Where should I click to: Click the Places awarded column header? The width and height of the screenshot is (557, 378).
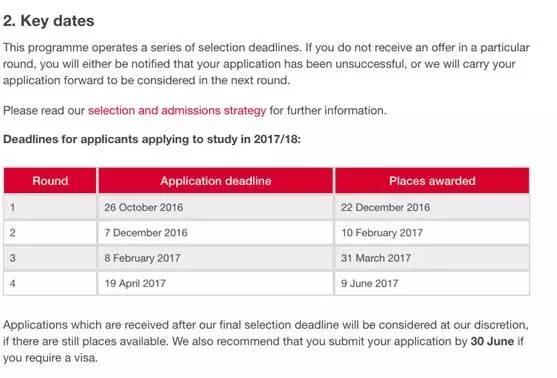(x=432, y=181)
